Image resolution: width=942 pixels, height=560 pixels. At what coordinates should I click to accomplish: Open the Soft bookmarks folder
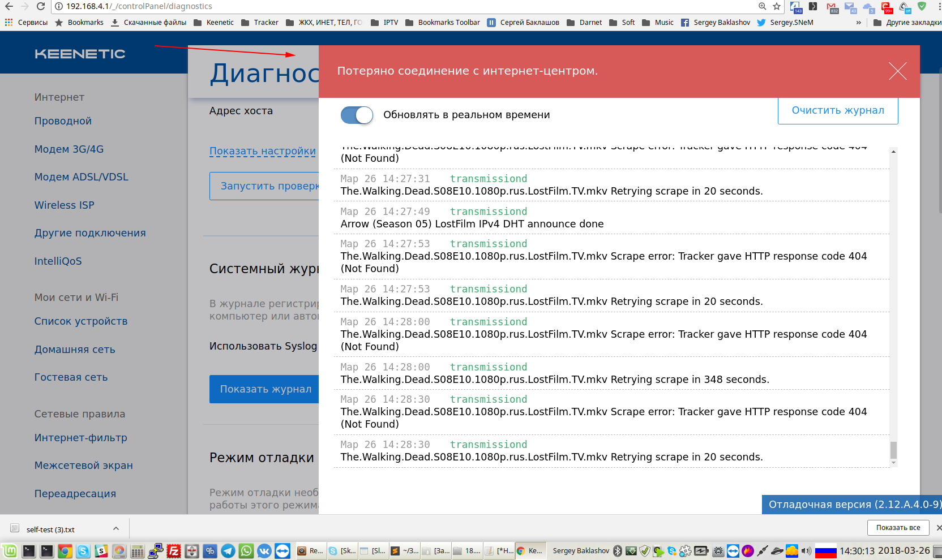(x=622, y=23)
